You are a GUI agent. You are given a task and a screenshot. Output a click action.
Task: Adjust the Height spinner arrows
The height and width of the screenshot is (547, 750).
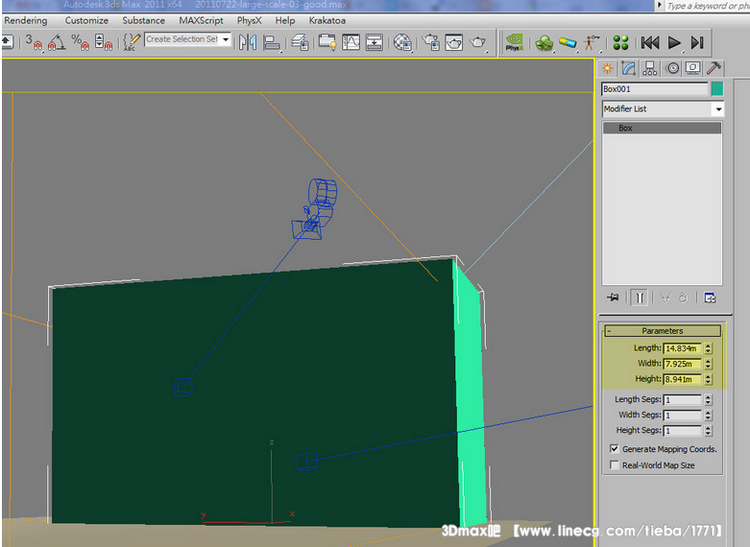point(708,379)
